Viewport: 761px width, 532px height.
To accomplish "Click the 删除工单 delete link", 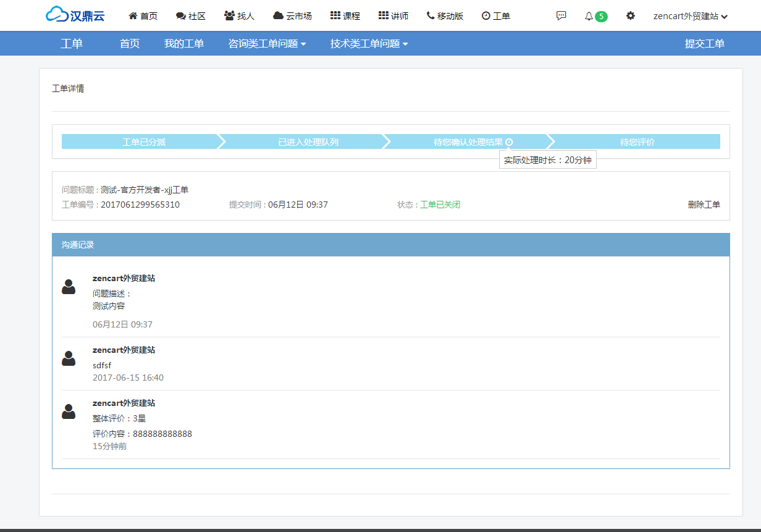I will [705, 204].
